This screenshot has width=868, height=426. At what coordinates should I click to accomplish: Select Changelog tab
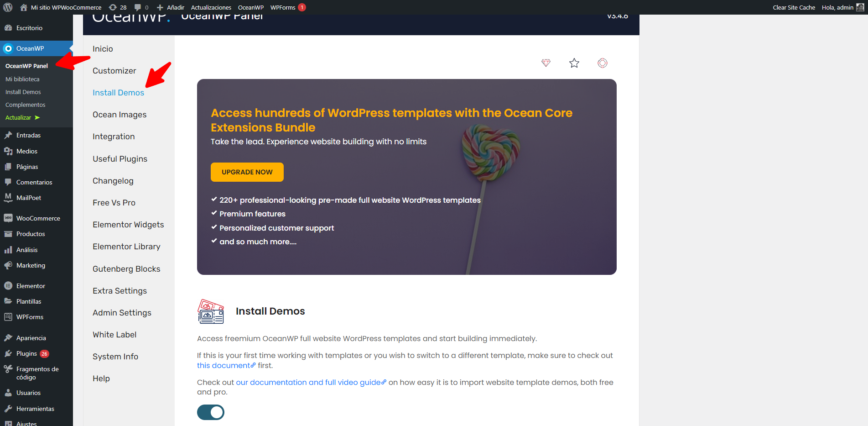point(113,181)
